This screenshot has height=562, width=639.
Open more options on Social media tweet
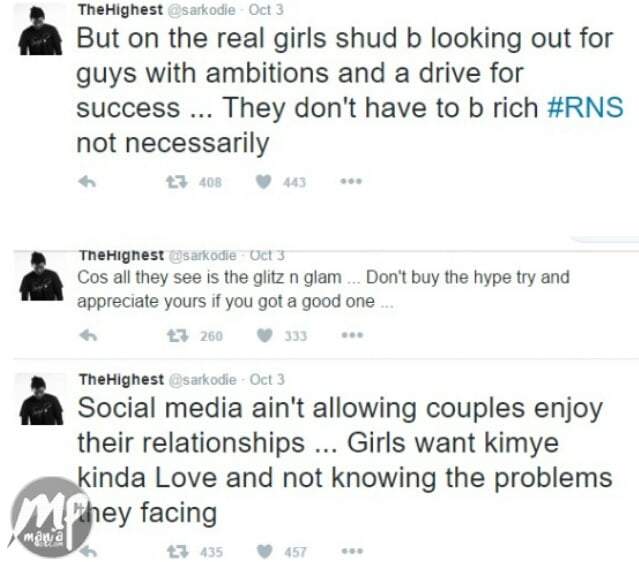coord(352,551)
